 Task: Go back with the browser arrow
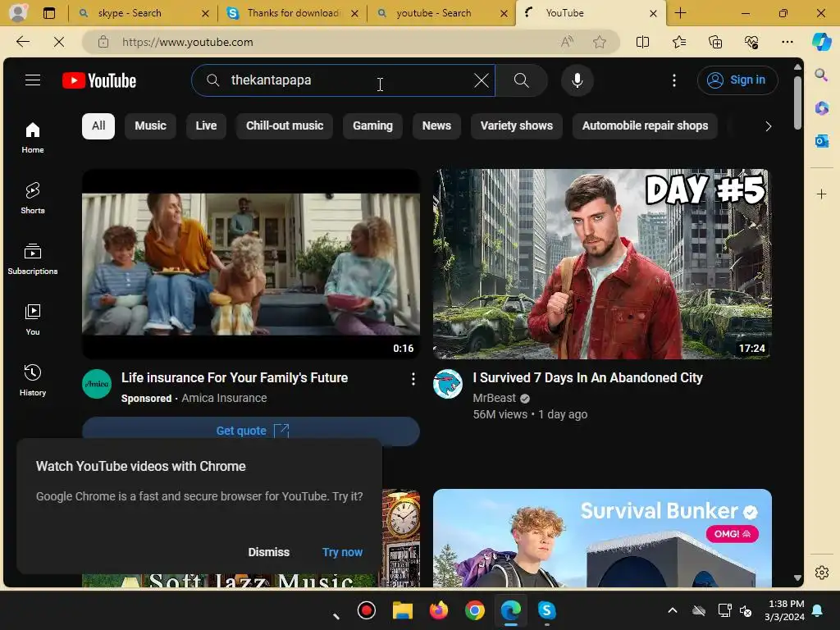click(23, 42)
